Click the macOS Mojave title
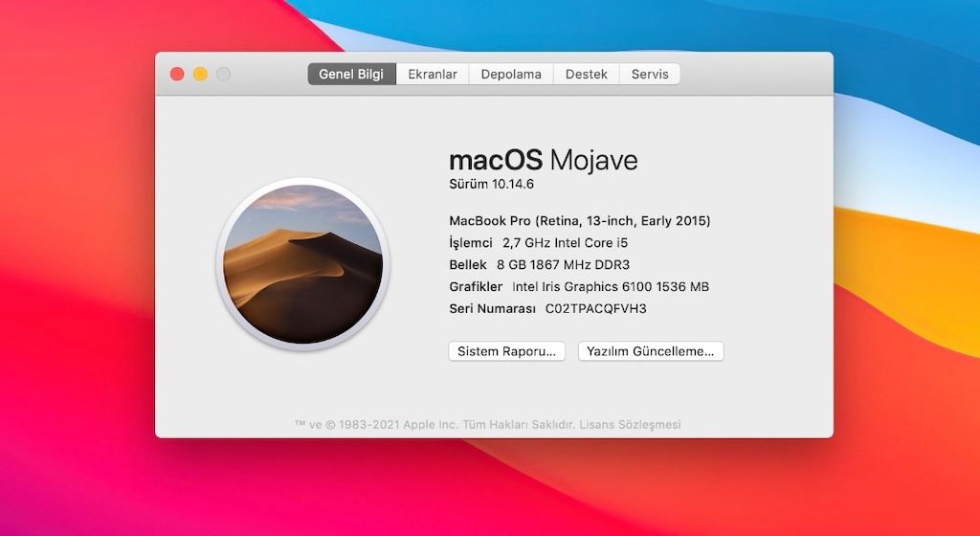Screen dimensions: 980x536 (x=544, y=160)
